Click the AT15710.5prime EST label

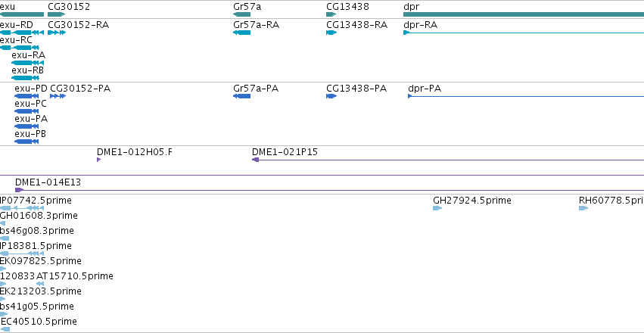(75, 276)
